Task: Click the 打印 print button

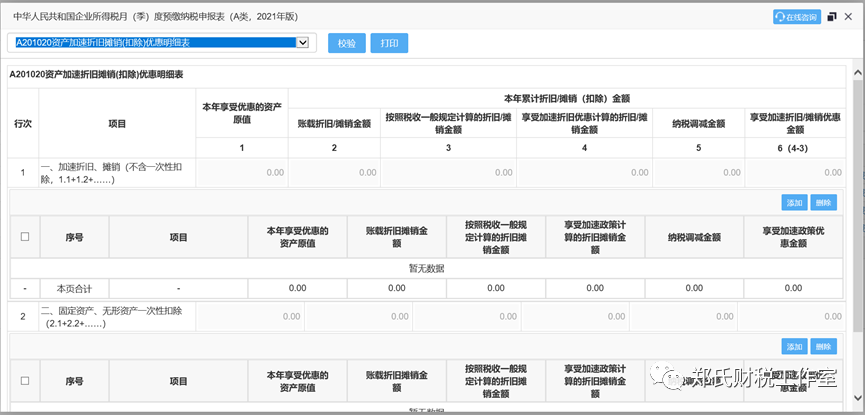Action: click(x=389, y=43)
